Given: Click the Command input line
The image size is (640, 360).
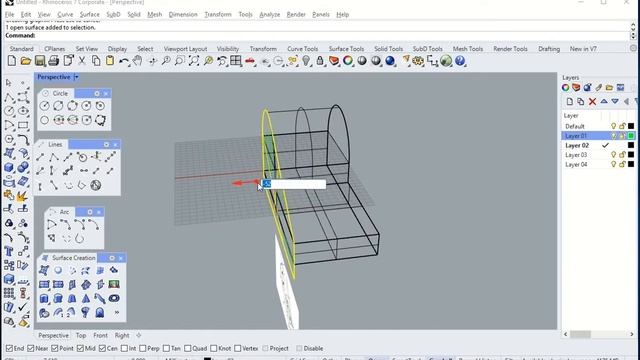Looking at the screenshot, I should click(316, 36).
